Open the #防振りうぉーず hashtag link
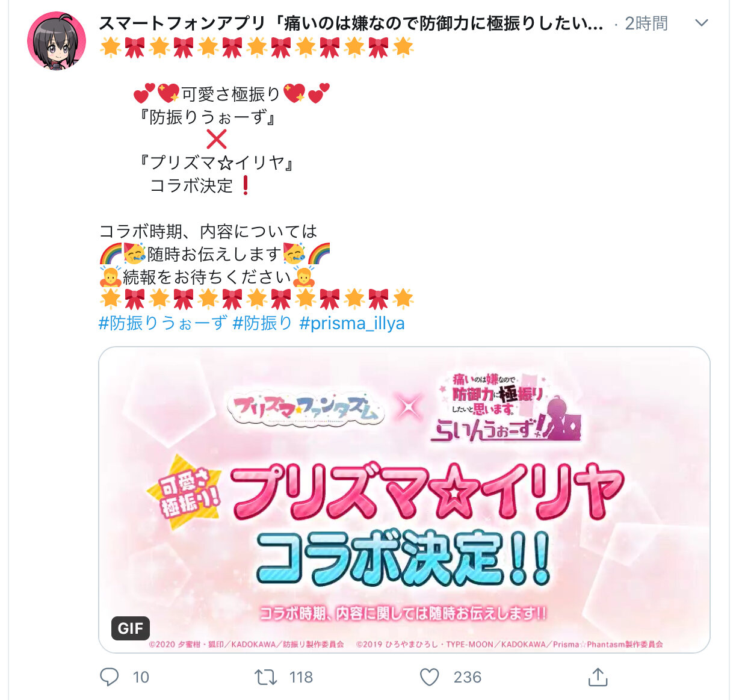Image resolution: width=742 pixels, height=700 pixels. click(163, 323)
